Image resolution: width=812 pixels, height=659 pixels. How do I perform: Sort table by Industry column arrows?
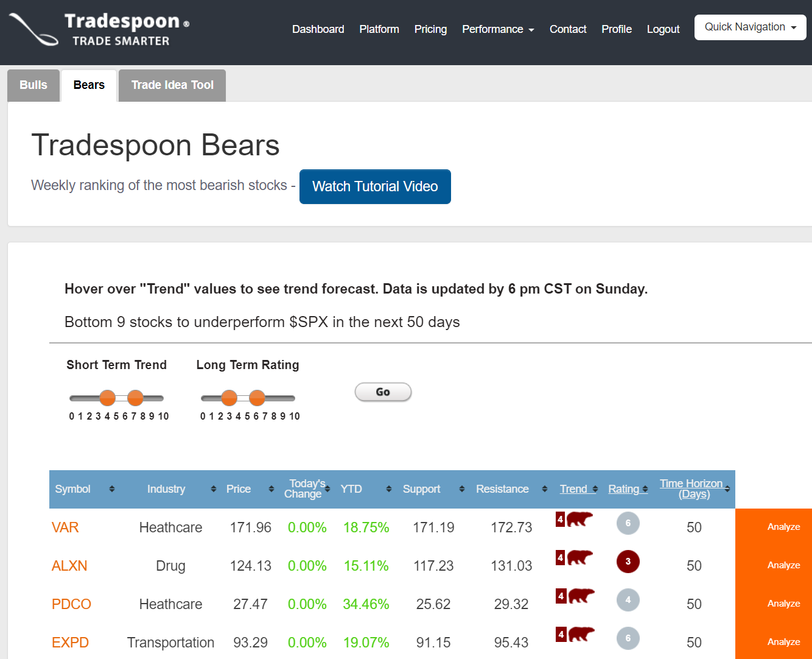[214, 488]
